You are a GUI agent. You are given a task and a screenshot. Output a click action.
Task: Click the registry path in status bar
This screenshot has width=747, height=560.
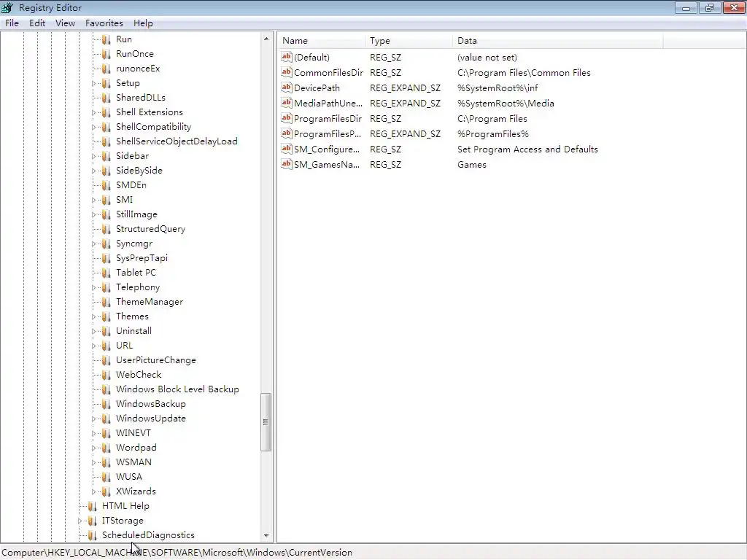click(x=177, y=553)
